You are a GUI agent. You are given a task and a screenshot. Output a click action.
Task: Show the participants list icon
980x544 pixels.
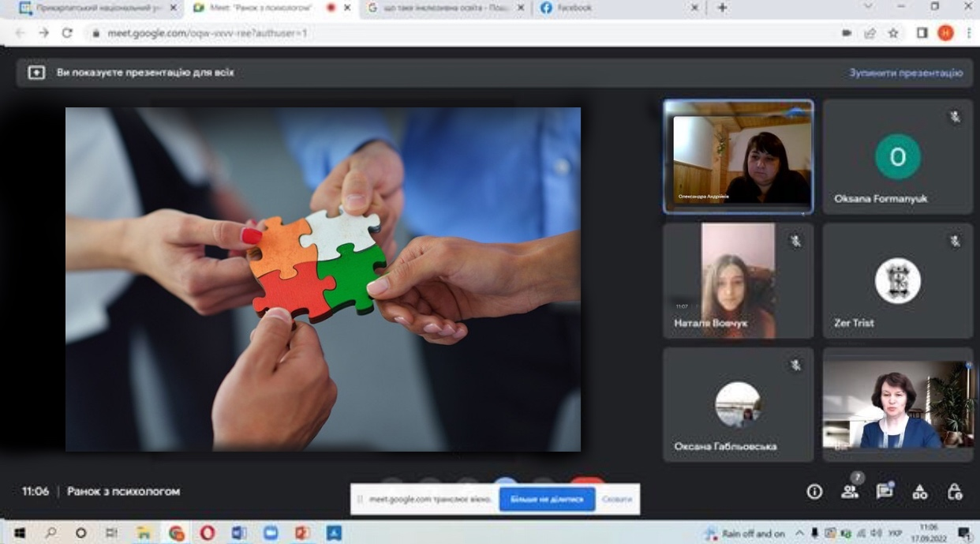pos(850,492)
